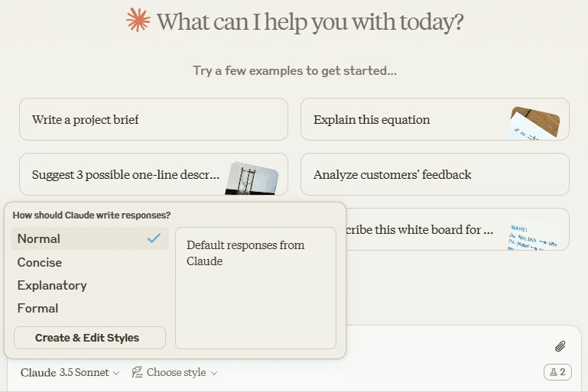Click the Default responses from Claude preview
This screenshot has width=588, height=392.
pyautogui.click(x=255, y=288)
